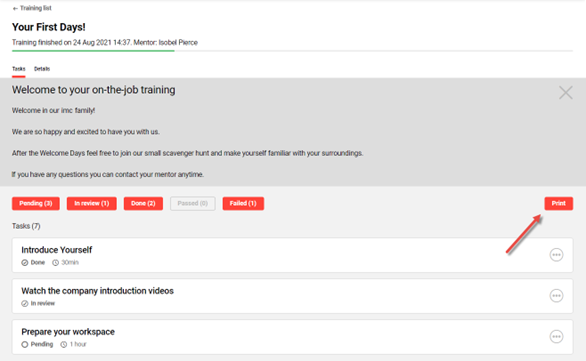Toggle the In review (1) filter
The image size is (586, 361).
tap(92, 203)
